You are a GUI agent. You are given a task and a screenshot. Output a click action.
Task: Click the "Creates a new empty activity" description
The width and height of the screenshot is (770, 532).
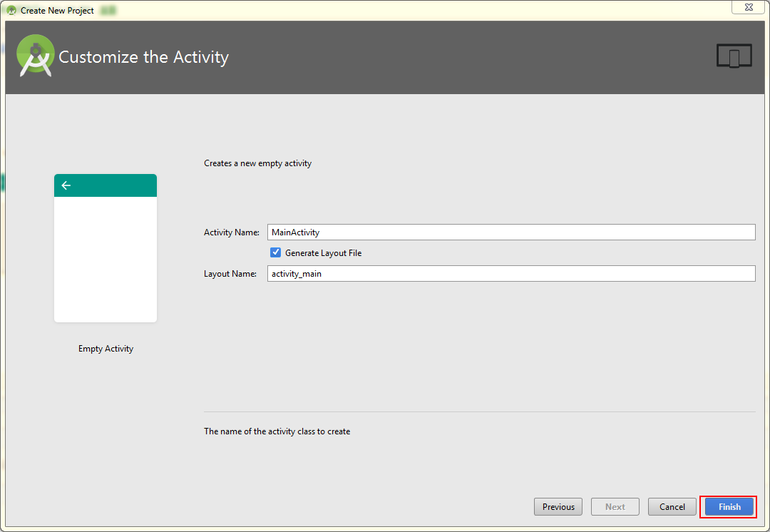pos(257,163)
